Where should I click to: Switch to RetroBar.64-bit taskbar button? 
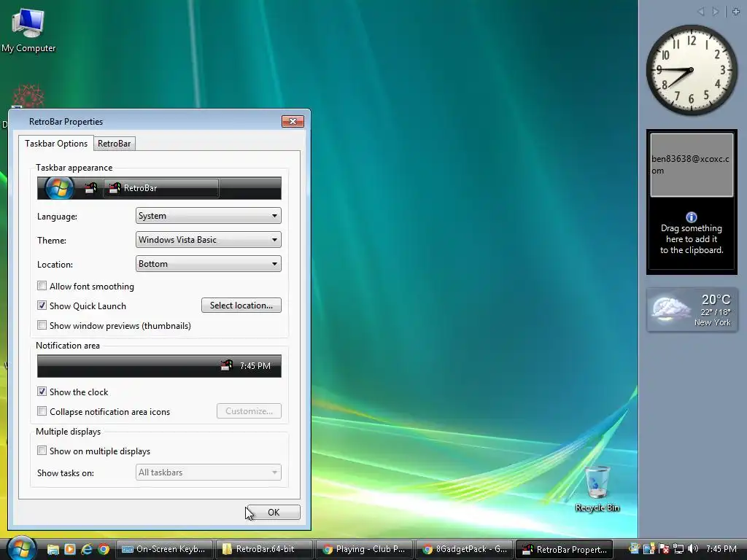point(264,550)
